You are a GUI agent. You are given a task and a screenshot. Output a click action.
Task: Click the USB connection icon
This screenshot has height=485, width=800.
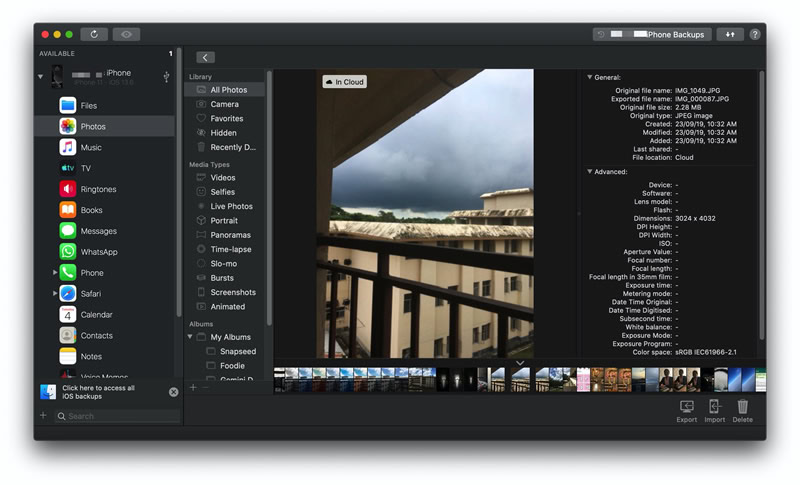(166, 76)
